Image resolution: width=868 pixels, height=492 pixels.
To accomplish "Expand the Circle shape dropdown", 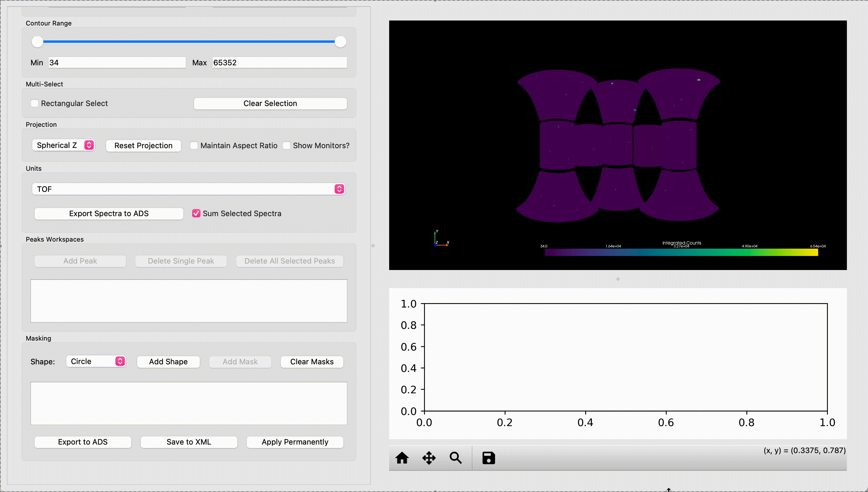I will 96,361.
